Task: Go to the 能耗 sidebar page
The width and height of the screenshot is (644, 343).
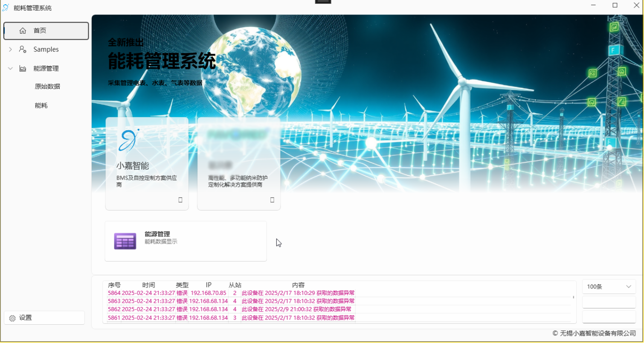Action: click(x=41, y=105)
